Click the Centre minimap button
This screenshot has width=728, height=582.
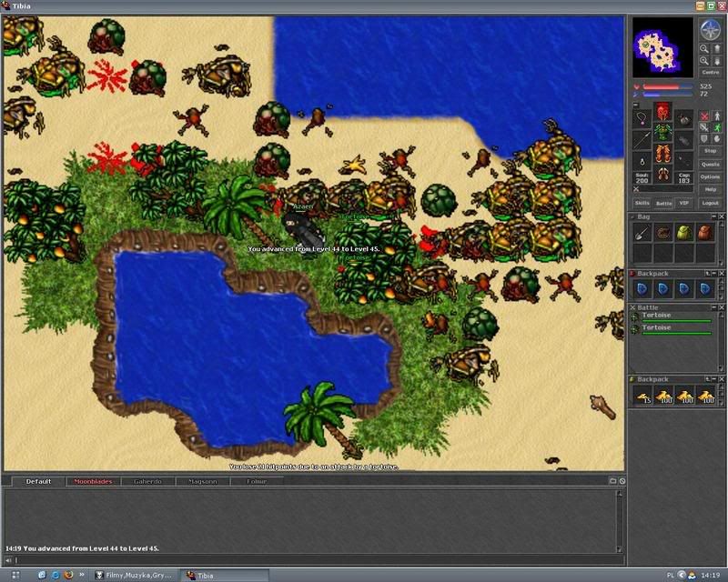(711, 73)
